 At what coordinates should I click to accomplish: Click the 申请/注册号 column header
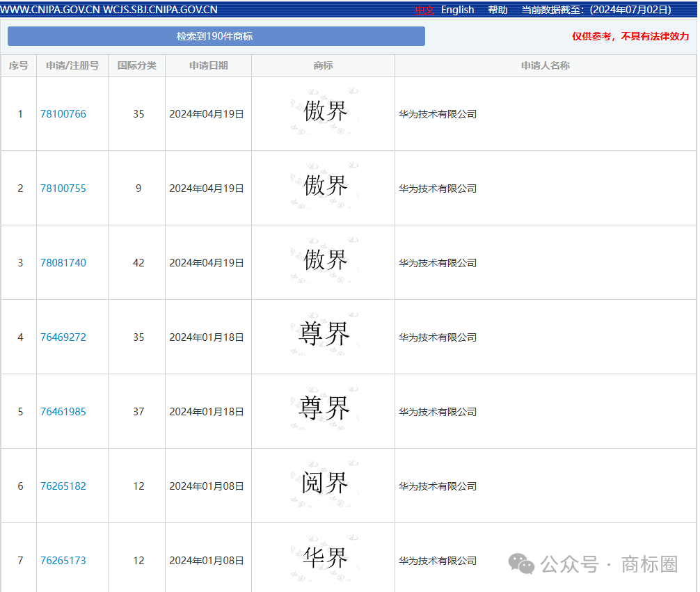72,65
